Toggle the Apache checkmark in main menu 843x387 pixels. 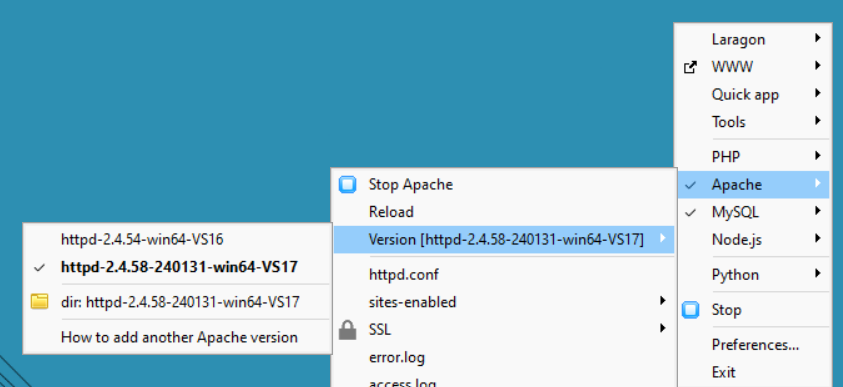(690, 185)
